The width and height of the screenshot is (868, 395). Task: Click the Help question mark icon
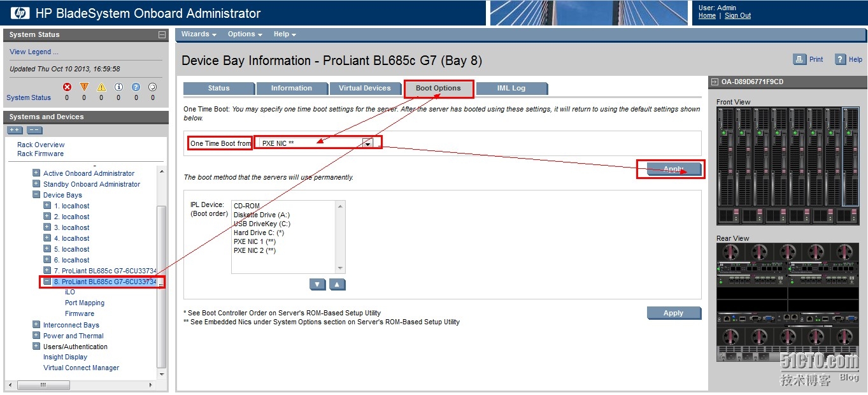coord(840,59)
